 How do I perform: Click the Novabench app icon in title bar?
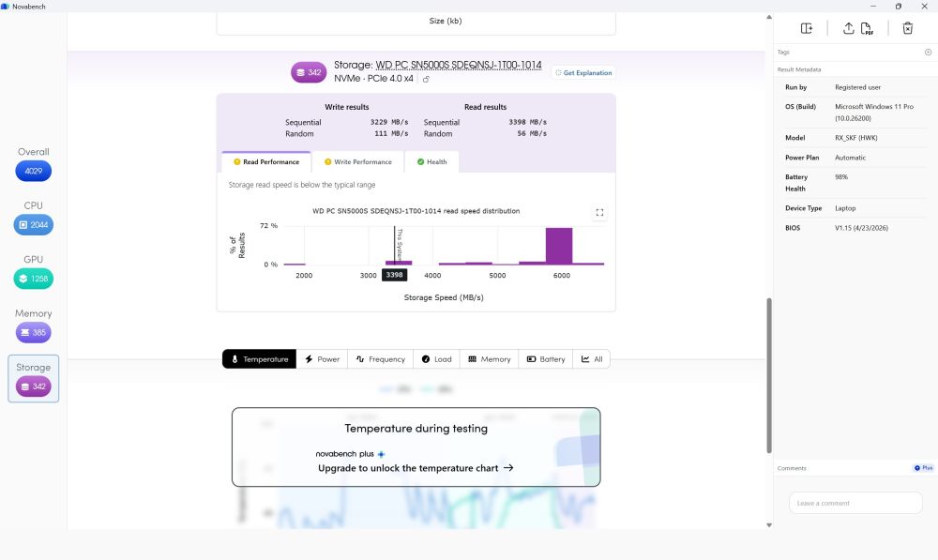click(x=5, y=6)
